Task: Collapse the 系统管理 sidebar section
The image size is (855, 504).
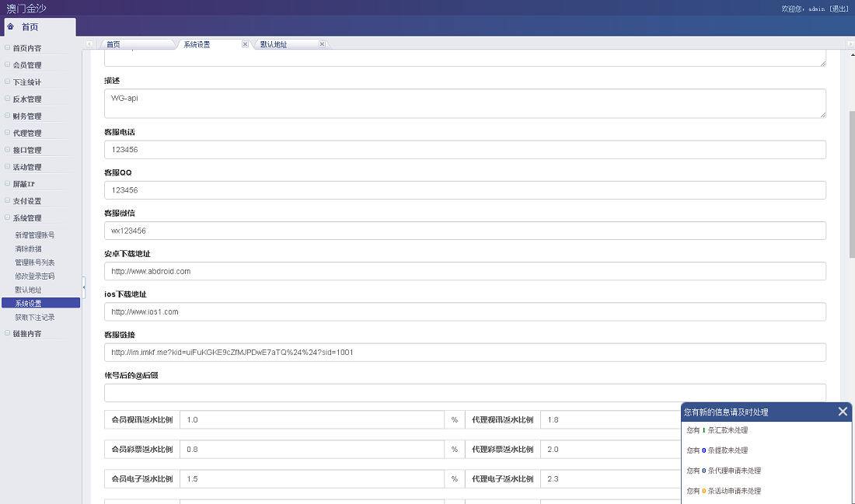Action: (27, 218)
